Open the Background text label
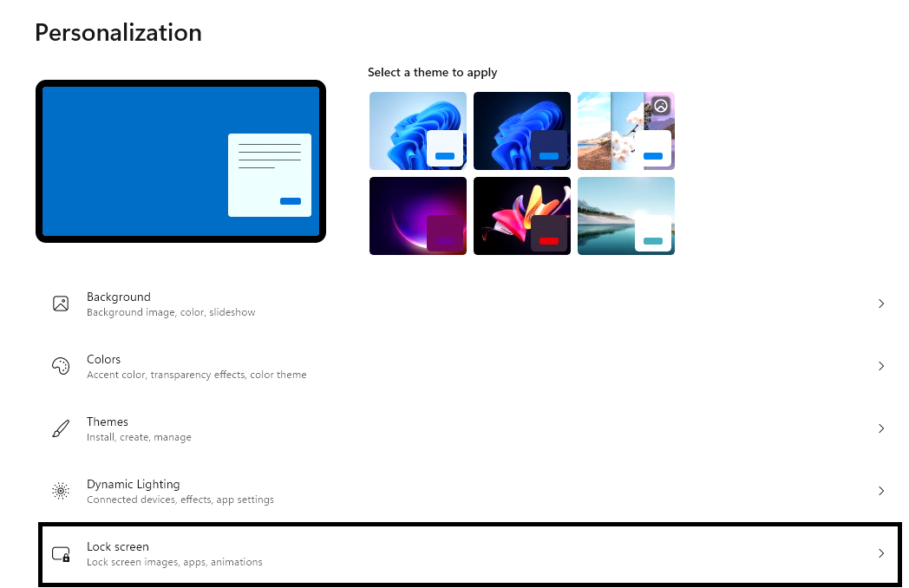909x588 pixels. [119, 297]
